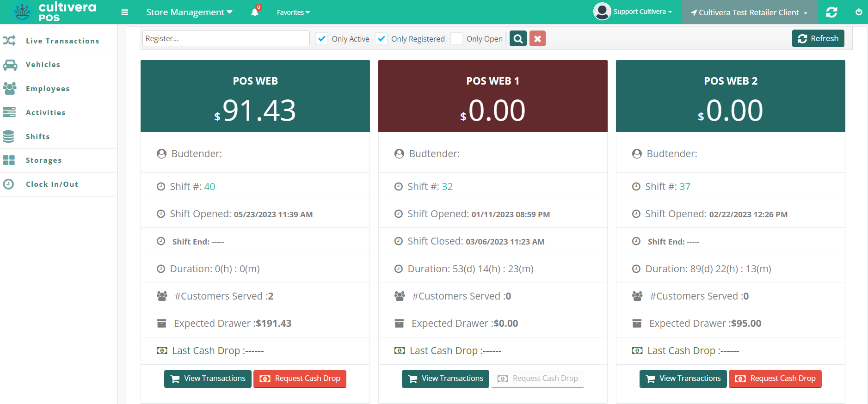Toggle the Only Active checkbox
Screen dimensions: 868x404
tap(322, 39)
